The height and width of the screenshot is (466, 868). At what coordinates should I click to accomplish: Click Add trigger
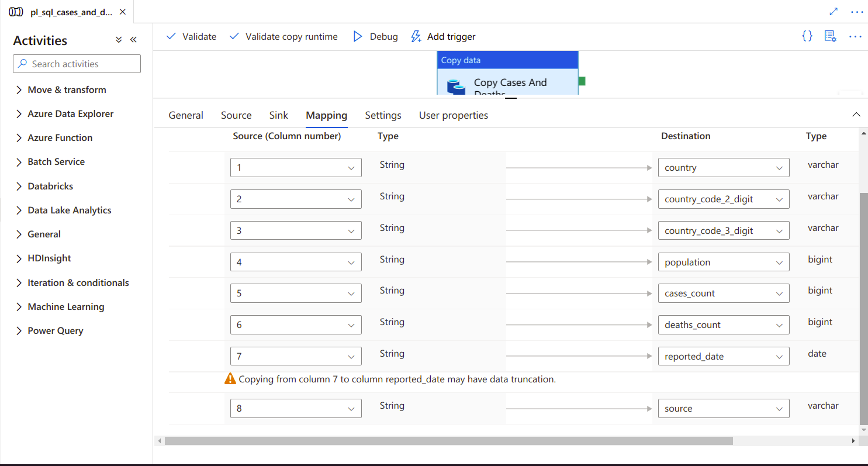point(443,36)
